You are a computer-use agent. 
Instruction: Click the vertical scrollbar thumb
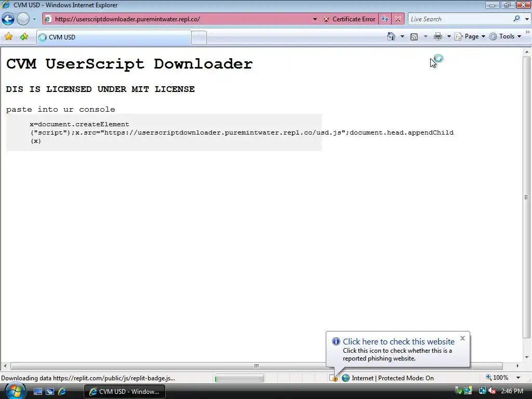coord(527,197)
